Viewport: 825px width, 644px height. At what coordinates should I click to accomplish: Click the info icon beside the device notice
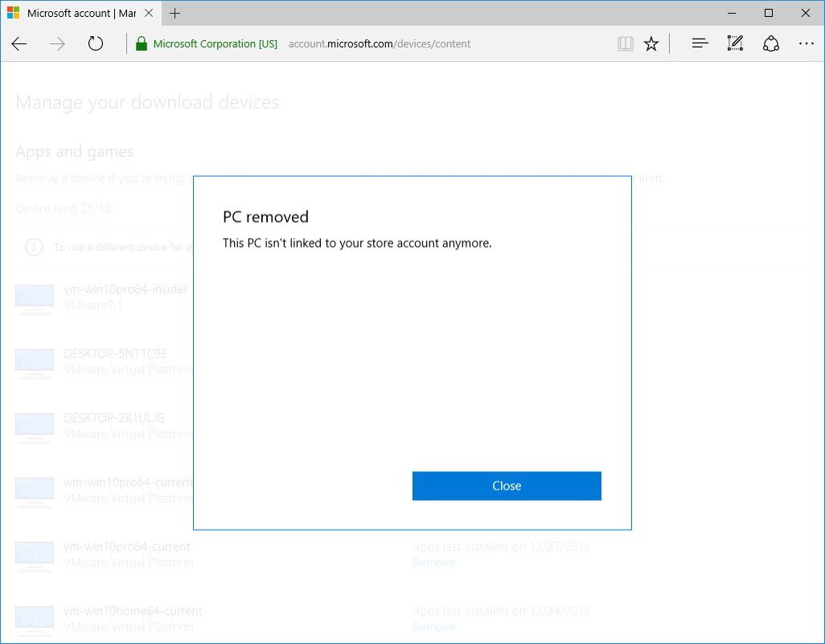click(x=33, y=247)
